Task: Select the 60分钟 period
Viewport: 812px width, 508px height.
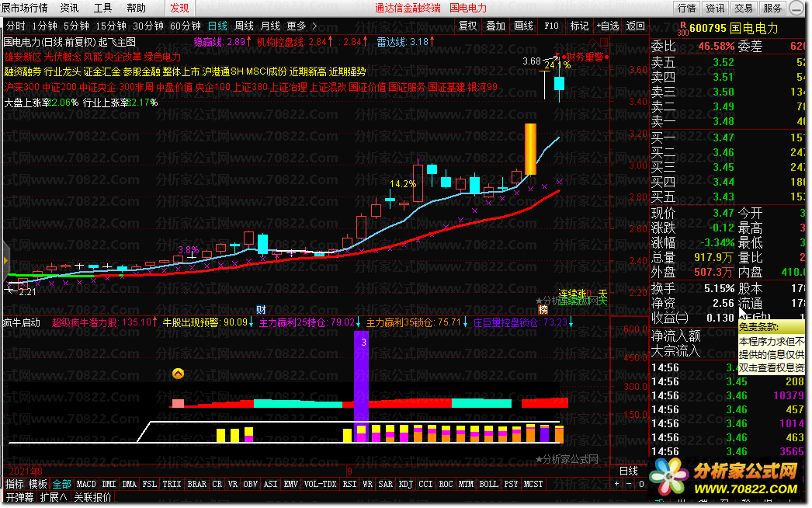Action: click(x=186, y=26)
